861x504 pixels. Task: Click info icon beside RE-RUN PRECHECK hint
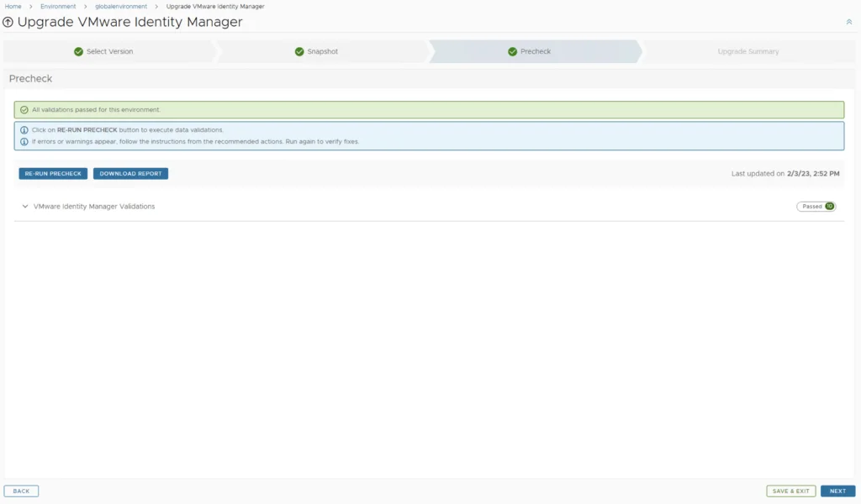point(24,130)
